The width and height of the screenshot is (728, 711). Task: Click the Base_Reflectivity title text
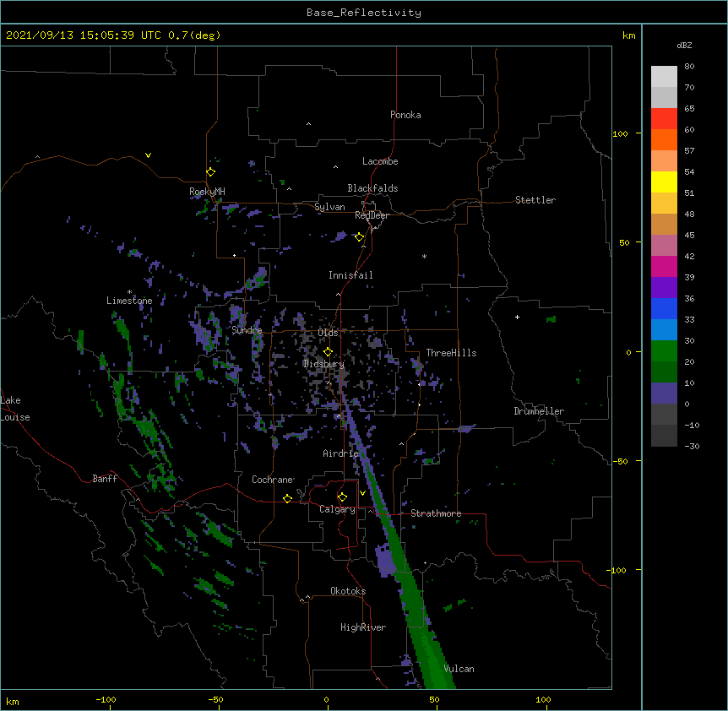pos(364,13)
